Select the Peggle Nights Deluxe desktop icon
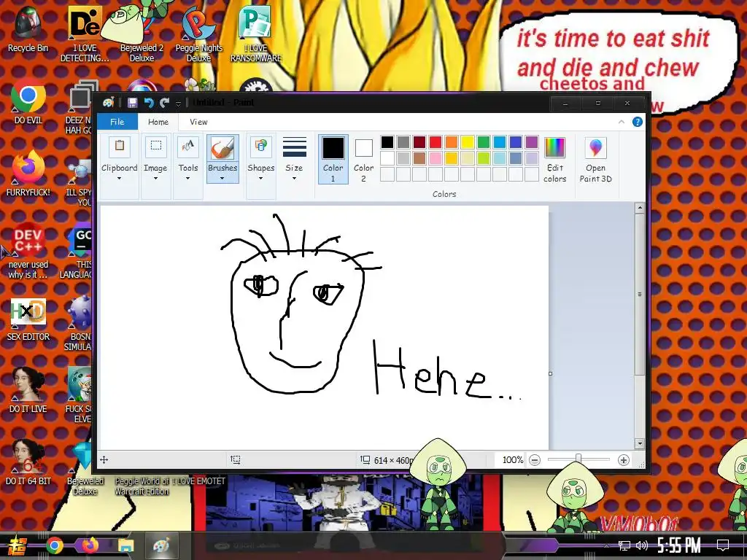 tap(198, 34)
